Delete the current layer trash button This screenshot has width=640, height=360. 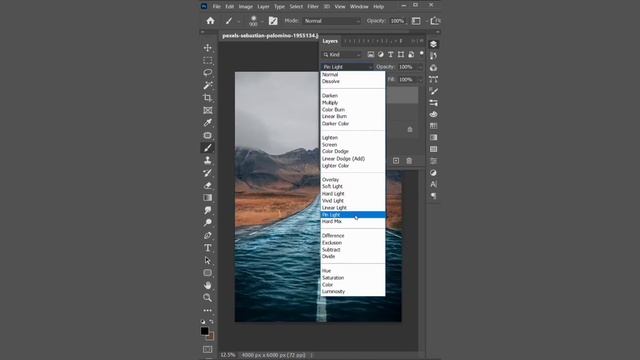tap(409, 161)
